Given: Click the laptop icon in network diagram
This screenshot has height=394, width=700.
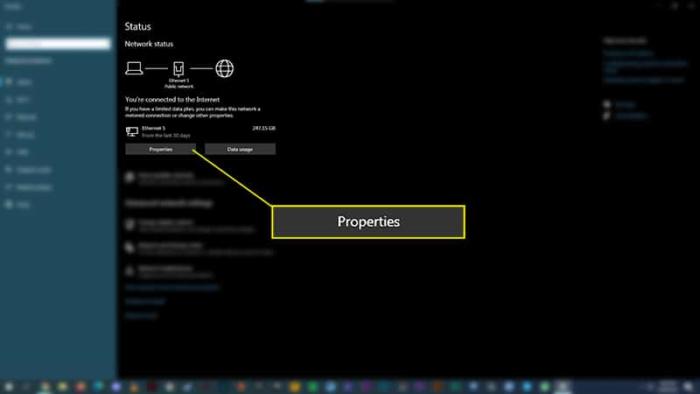Looking at the screenshot, I should pyautogui.click(x=134, y=68).
